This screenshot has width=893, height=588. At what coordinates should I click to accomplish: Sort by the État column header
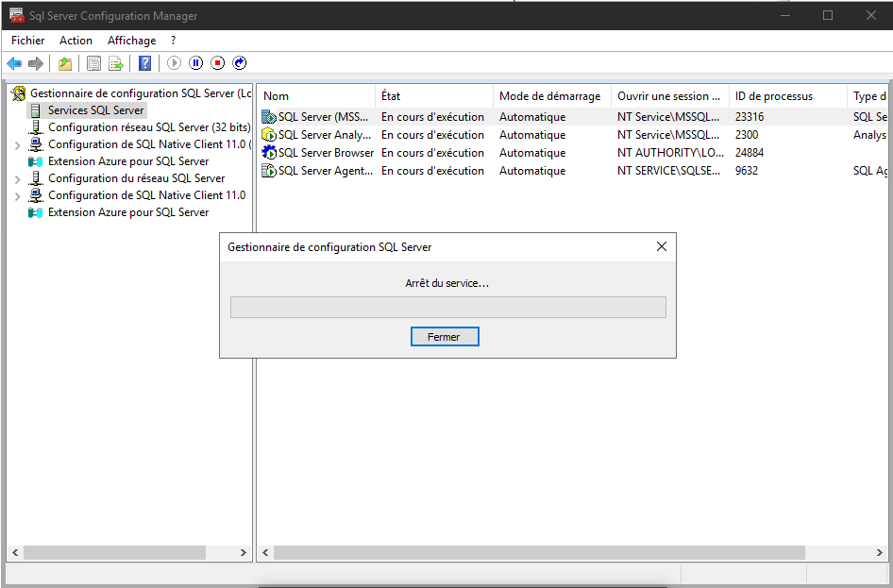pos(434,96)
